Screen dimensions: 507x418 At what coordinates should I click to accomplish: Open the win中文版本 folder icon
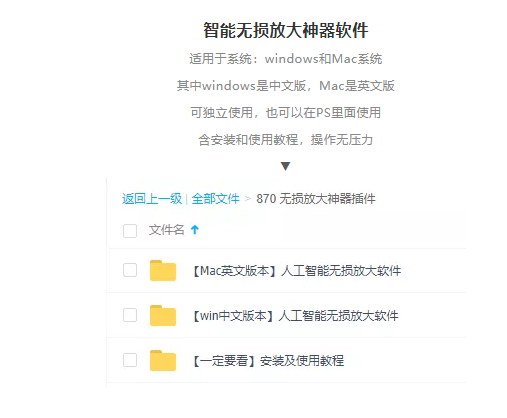[163, 315]
